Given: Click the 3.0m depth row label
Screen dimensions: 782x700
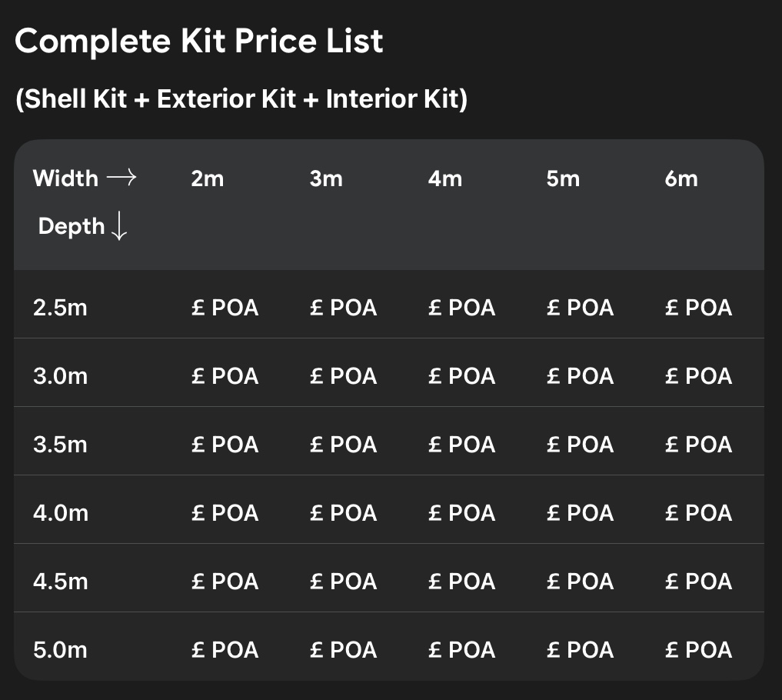Looking at the screenshot, I should 60,376.
